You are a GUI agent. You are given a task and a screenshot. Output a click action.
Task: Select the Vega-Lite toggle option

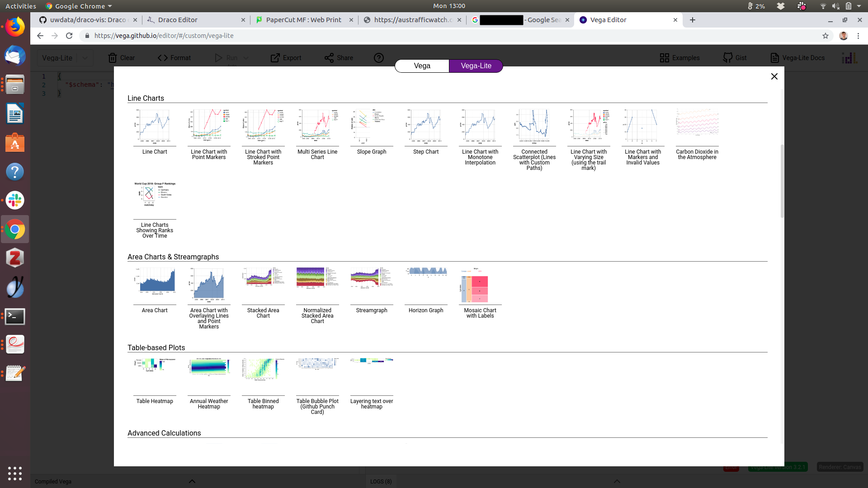(x=476, y=66)
